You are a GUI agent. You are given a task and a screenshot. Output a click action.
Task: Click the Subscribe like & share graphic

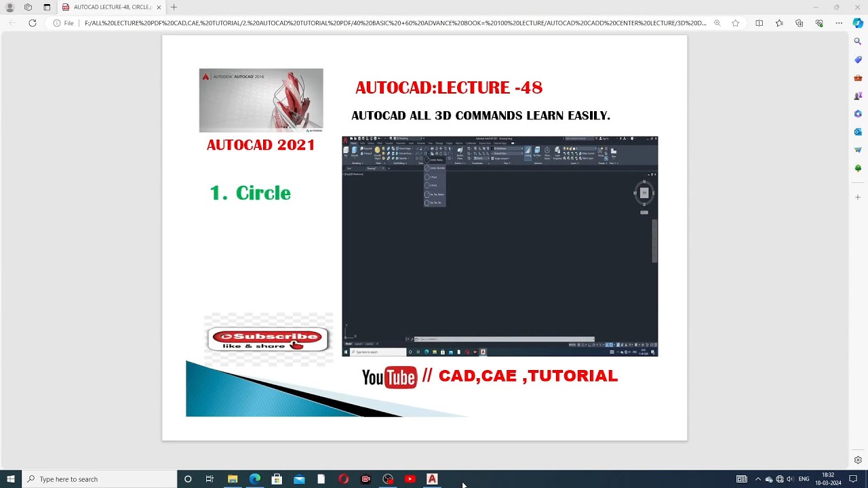coord(269,340)
